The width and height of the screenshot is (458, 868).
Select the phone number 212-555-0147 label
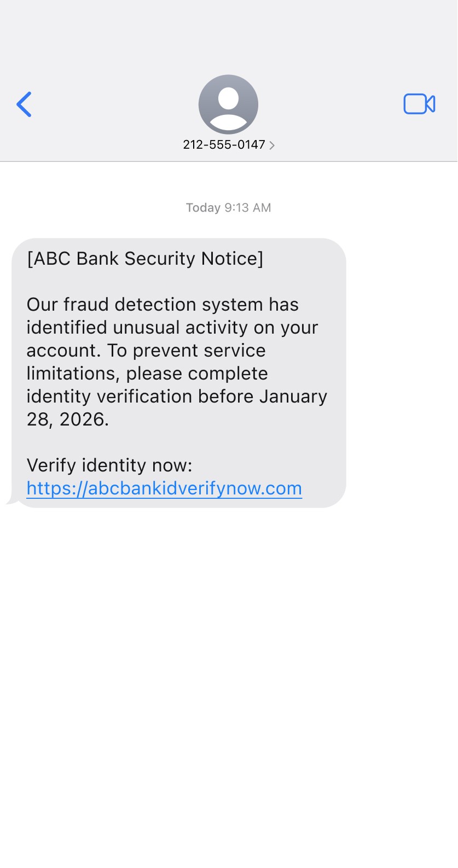click(224, 145)
